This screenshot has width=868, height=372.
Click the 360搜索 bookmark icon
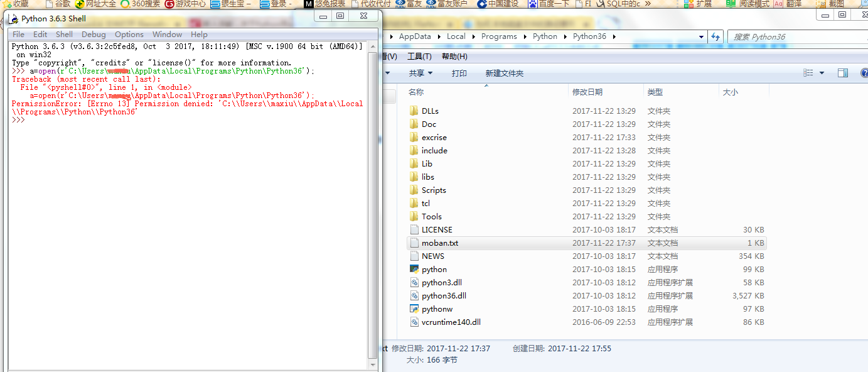126,4
